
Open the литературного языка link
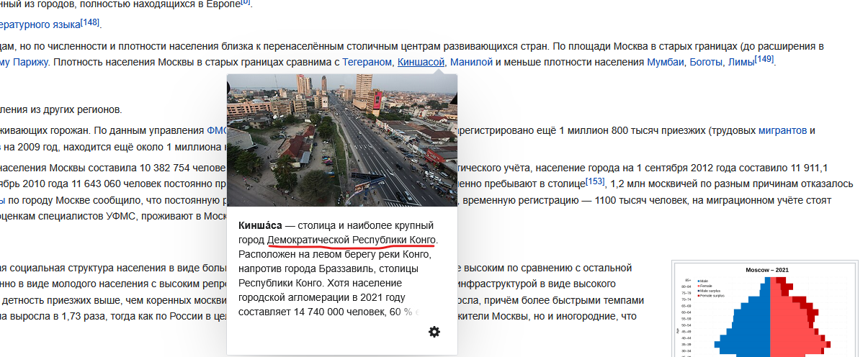(40, 25)
